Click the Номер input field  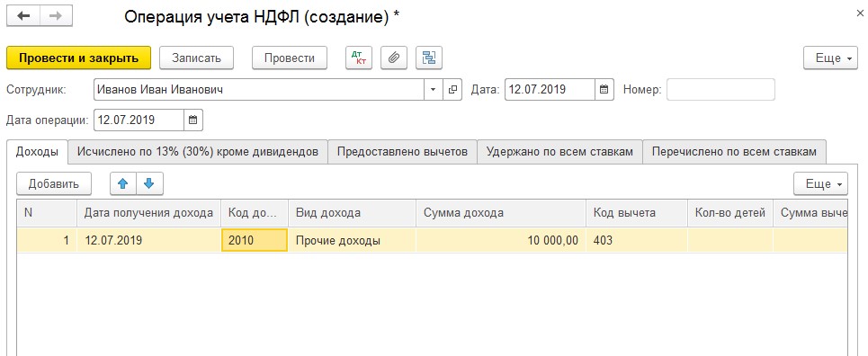tap(720, 89)
